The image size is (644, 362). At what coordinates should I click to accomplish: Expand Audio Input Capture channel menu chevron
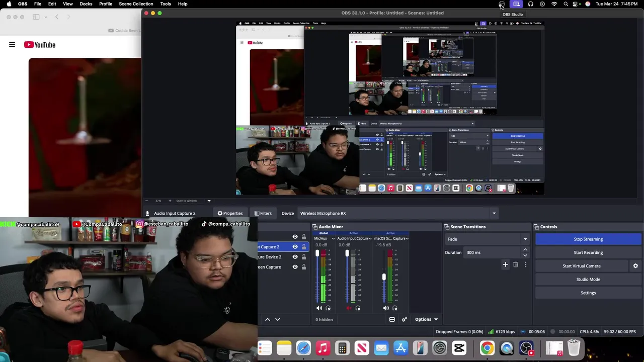(x=371, y=238)
